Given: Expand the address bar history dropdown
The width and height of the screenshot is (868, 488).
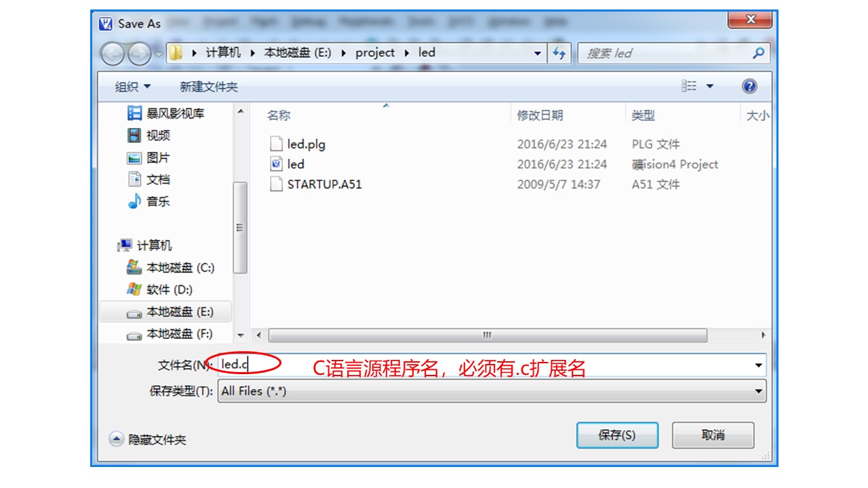Looking at the screenshot, I should click(538, 53).
